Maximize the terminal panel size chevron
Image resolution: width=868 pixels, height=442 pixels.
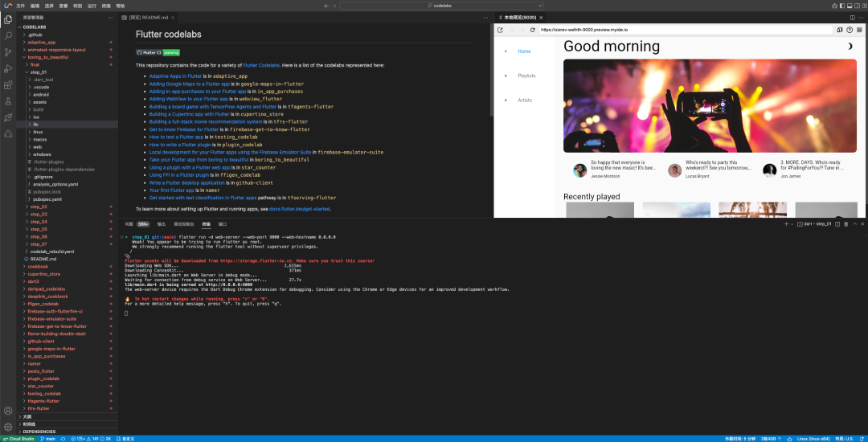pyautogui.click(x=854, y=224)
